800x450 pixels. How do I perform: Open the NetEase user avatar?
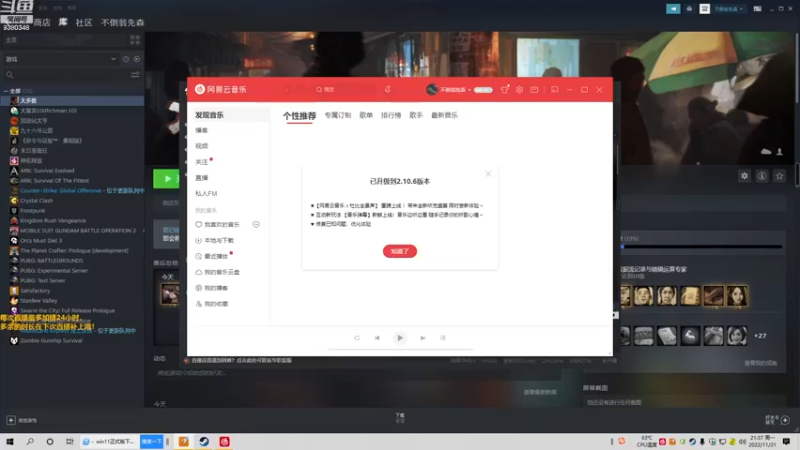coord(432,89)
